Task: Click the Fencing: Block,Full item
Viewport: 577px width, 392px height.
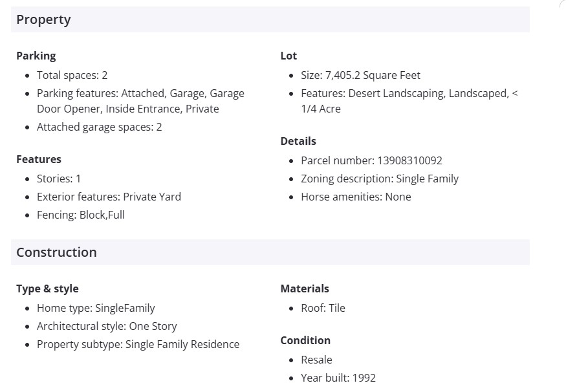Action: (x=80, y=215)
